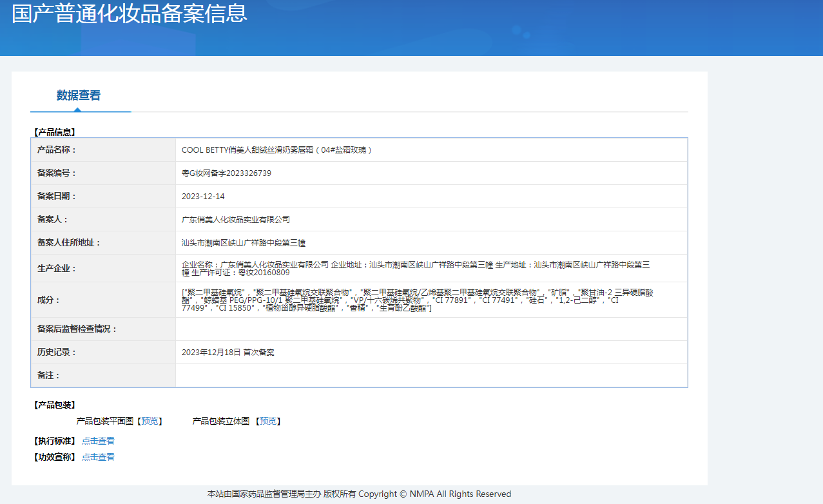
Task: Click the empty 备注 value cell
Action: coord(431,376)
